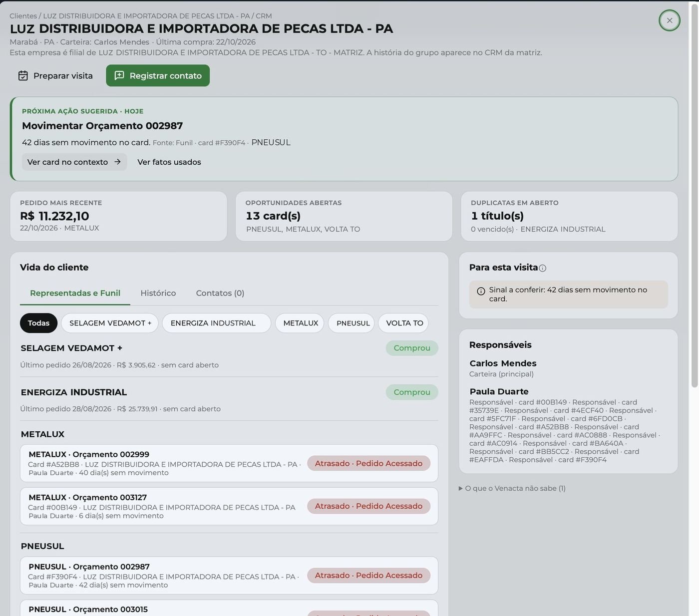The image size is (699, 616).
Task: Open METALUX Orçamento 003127 card
Action: pos(229,506)
